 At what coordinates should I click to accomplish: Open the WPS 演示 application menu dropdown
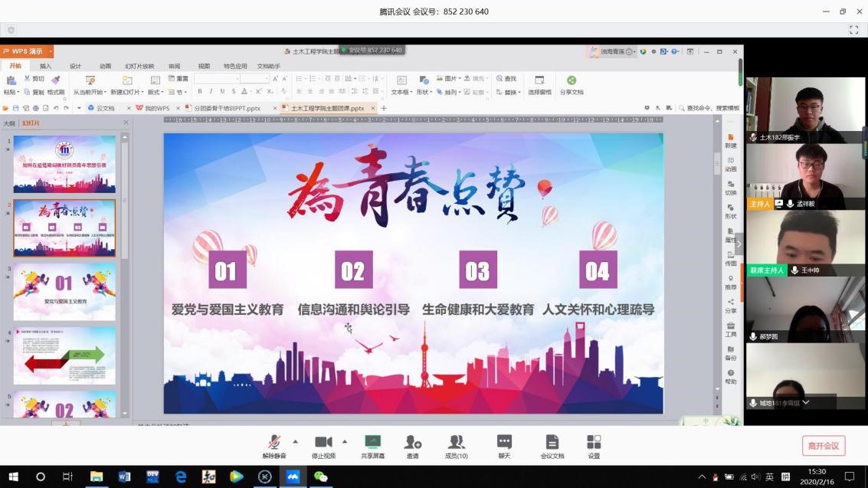click(51, 52)
